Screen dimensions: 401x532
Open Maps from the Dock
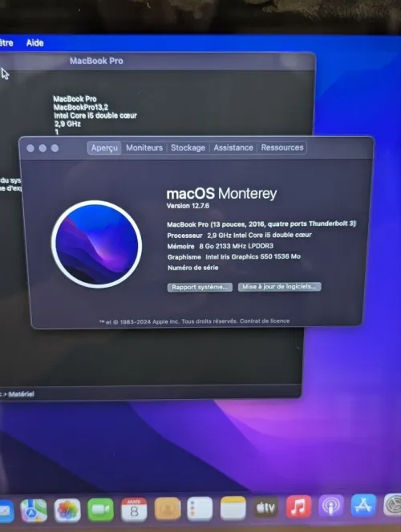34,510
